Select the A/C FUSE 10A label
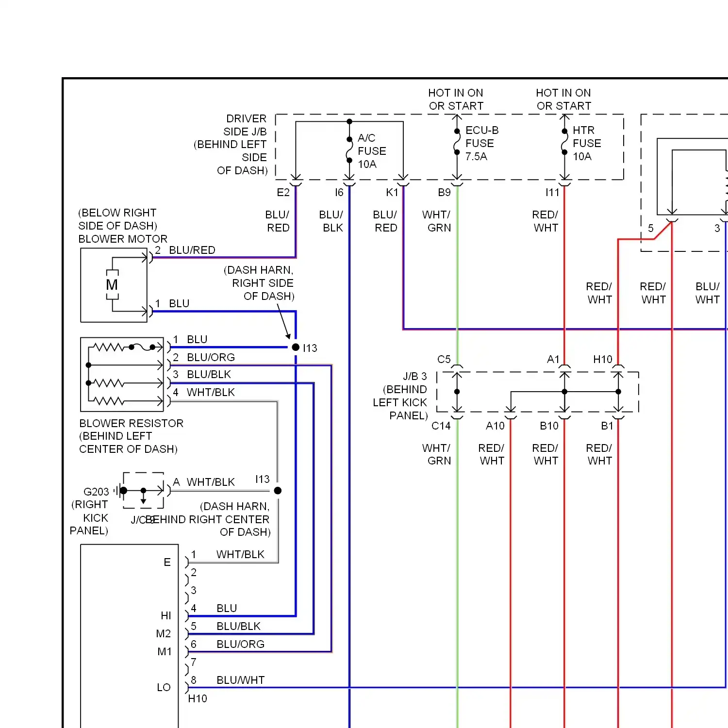Image resolution: width=728 pixels, height=728 pixels. click(x=372, y=151)
